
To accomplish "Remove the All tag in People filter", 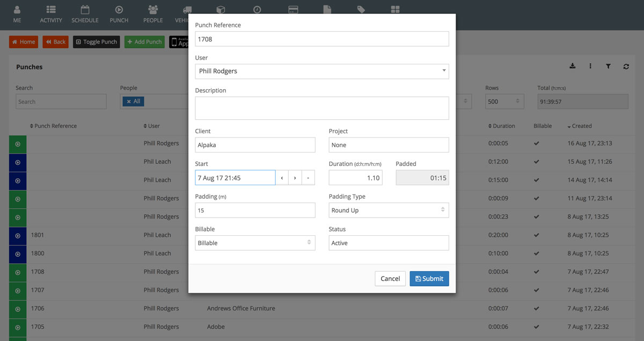I will tap(129, 101).
